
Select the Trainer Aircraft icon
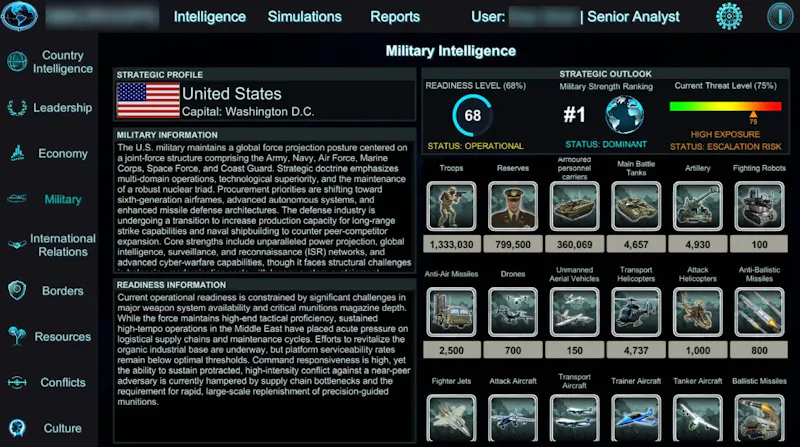636,418
